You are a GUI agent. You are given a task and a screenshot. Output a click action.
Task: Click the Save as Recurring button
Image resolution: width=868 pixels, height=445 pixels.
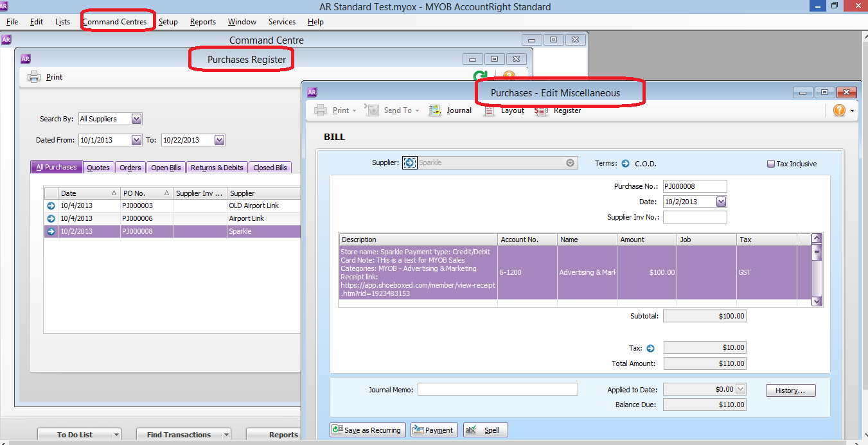(368, 430)
